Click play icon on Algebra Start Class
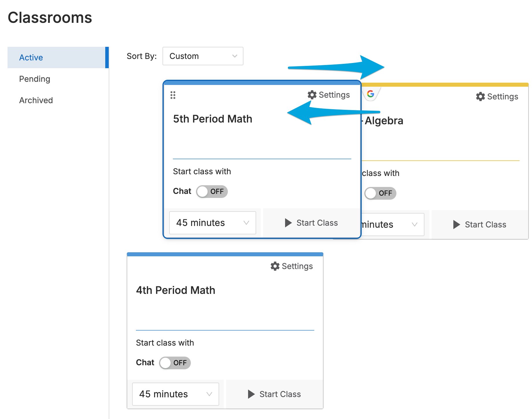The width and height of the screenshot is (532, 419). [457, 225]
